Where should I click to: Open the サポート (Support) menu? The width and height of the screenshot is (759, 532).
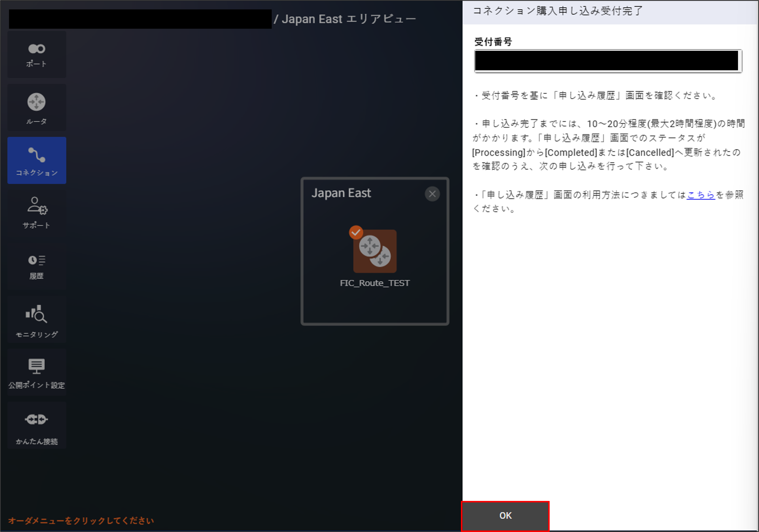click(x=37, y=213)
